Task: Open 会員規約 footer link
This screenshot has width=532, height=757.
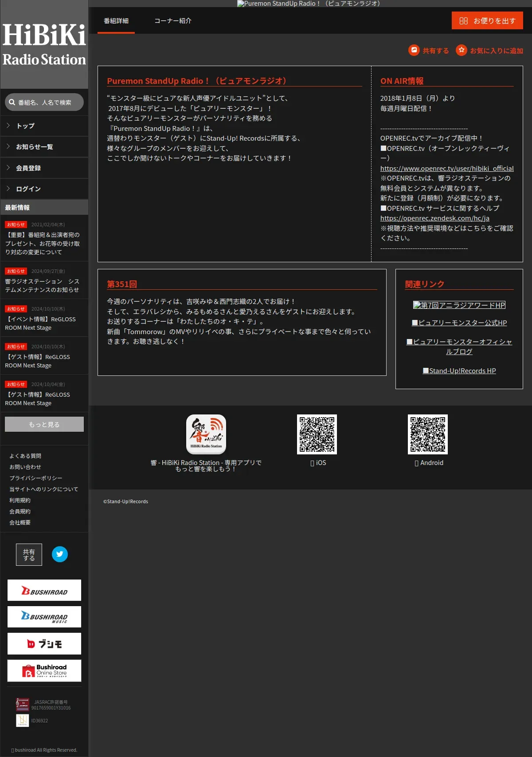Action: [x=20, y=511]
